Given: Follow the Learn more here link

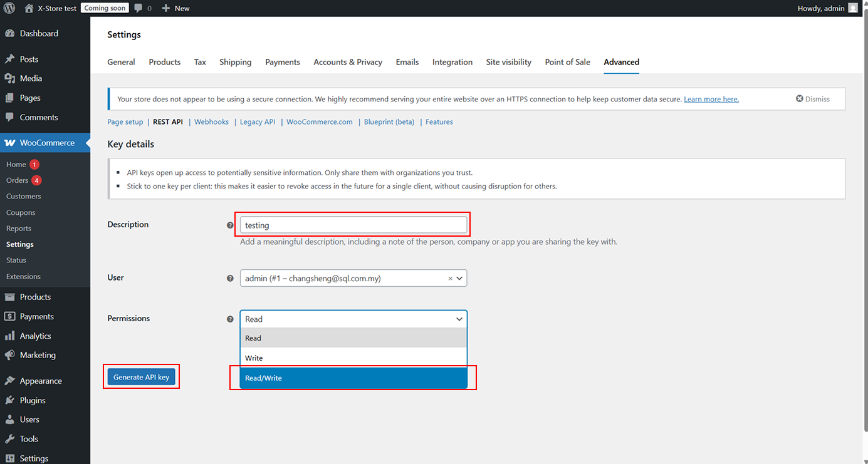Looking at the screenshot, I should tap(711, 99).
